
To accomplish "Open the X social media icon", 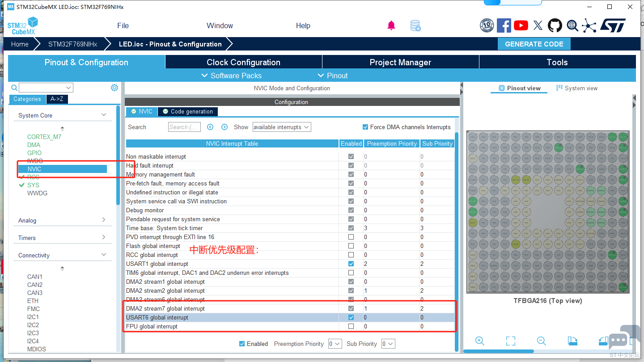I will click(538, 25).
